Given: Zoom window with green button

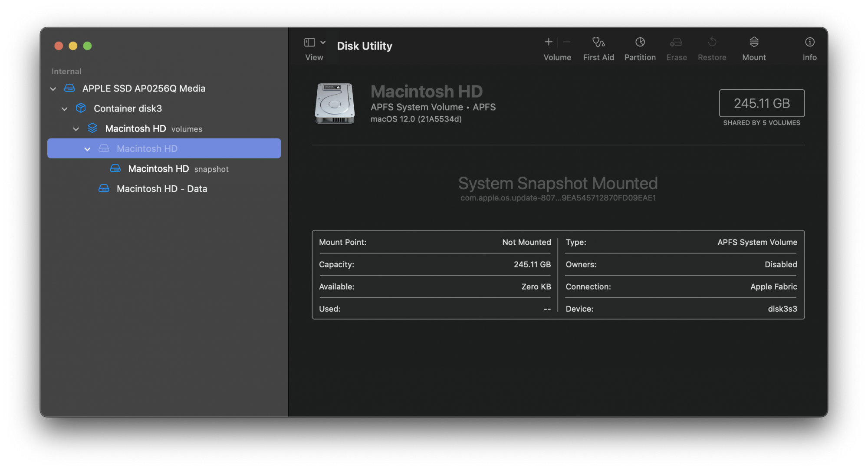Looking at the screenshot, I should [87, 46].
